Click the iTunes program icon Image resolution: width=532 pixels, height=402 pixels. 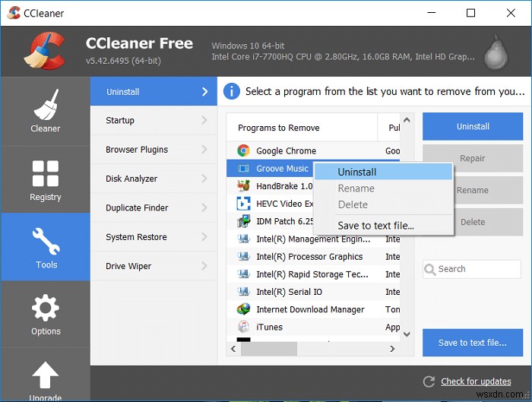click(x=243, y=327)
